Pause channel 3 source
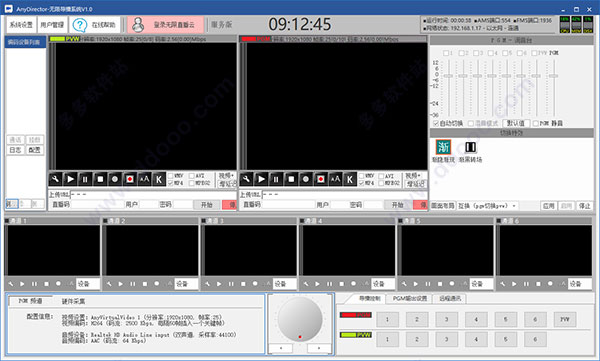 (x=231, y=284)
